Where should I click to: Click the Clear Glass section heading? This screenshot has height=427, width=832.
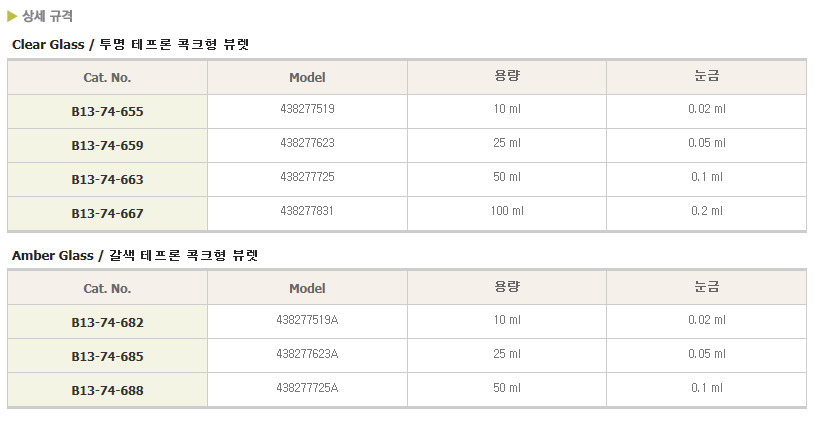[x=131, y=44]
